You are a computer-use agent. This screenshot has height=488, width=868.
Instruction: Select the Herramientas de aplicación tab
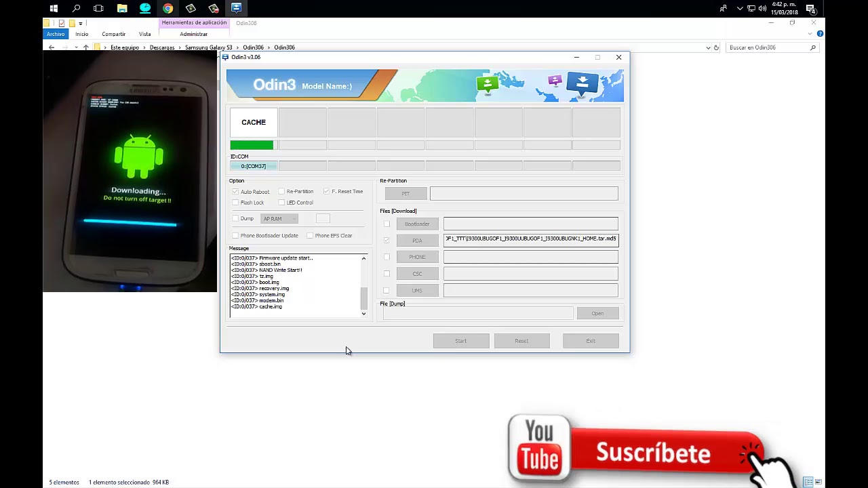tap(194, 22)
